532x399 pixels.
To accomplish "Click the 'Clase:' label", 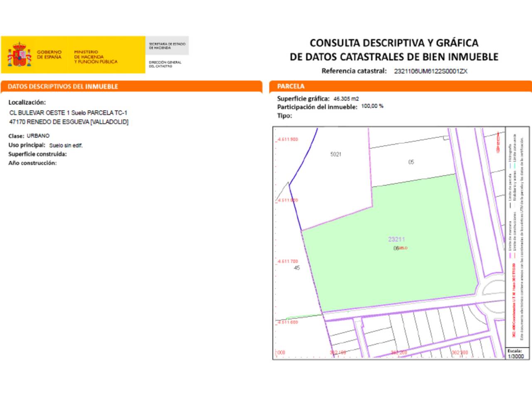I will (x=16, y=136).
